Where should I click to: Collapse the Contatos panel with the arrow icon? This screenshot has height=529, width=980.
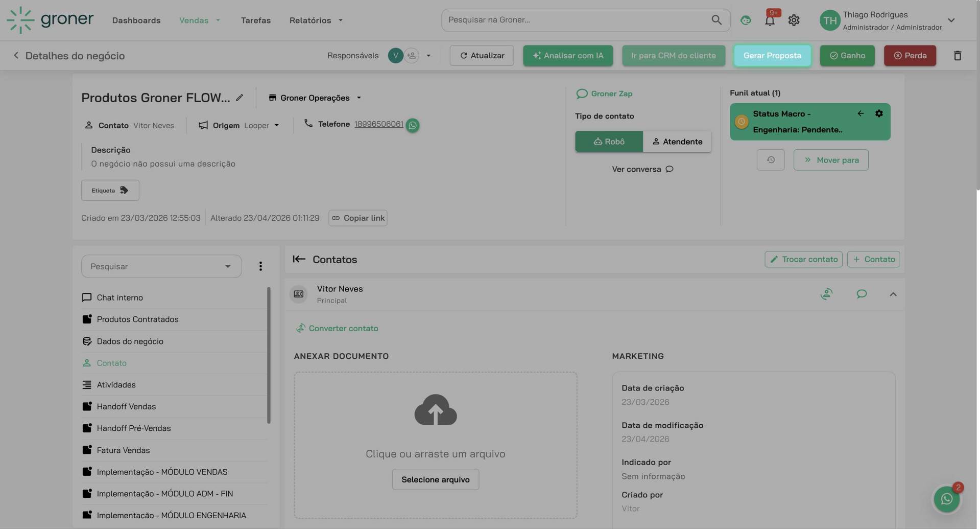click(x=299, y=259)
